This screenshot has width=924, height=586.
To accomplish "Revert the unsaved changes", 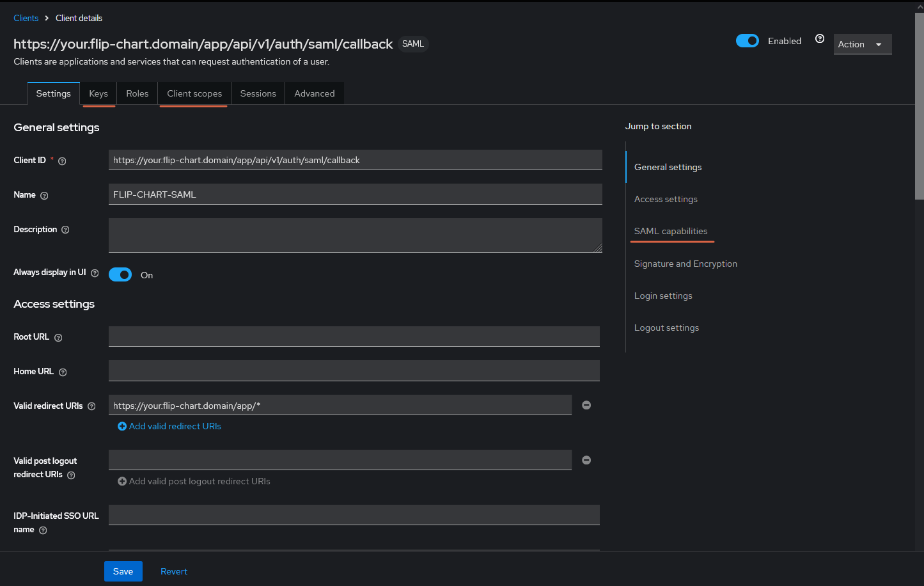I will click(x=174, y=571).
